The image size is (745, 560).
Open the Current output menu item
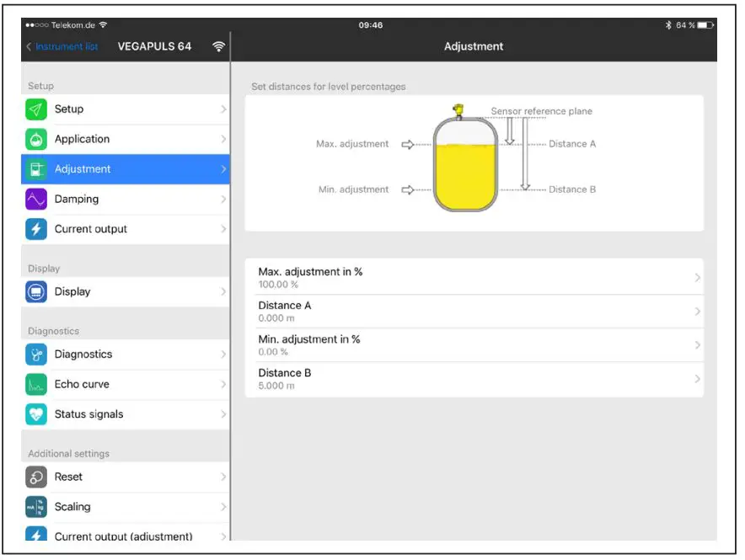(x=126, y=229)
